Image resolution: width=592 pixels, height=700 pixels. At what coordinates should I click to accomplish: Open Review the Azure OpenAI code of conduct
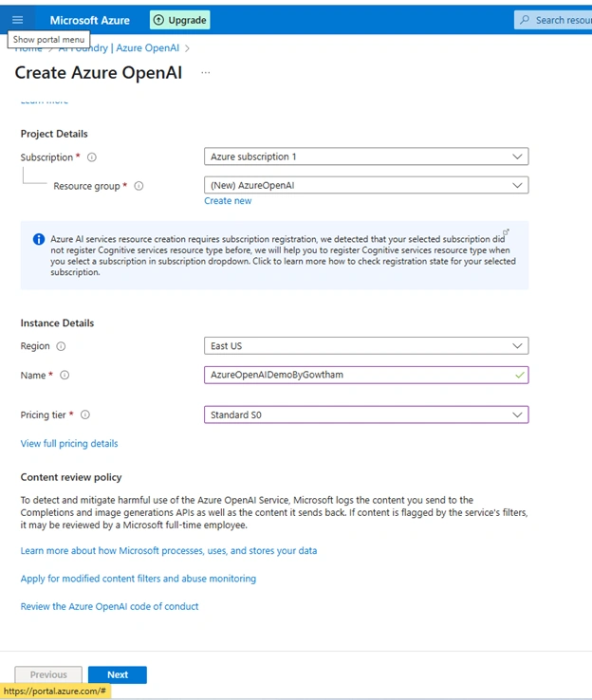point(109,606)
